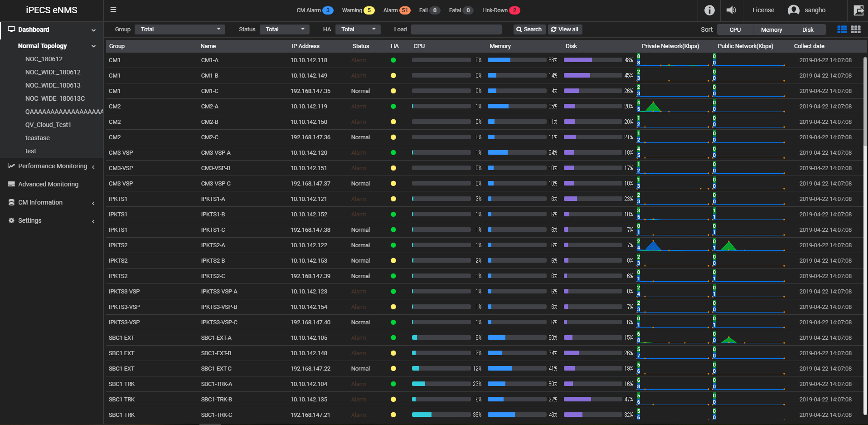Click the Search button
Screen dimensions: 868x425
point(529,29)
